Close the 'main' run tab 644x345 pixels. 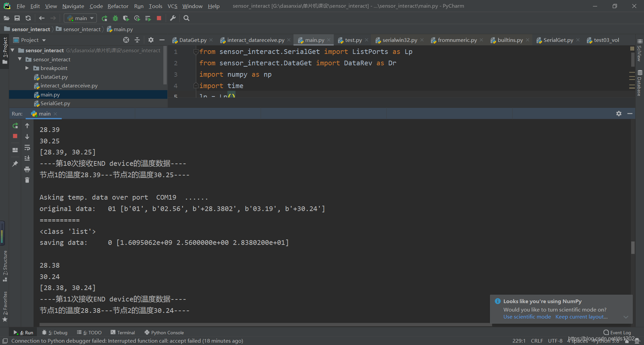[55, 114]
